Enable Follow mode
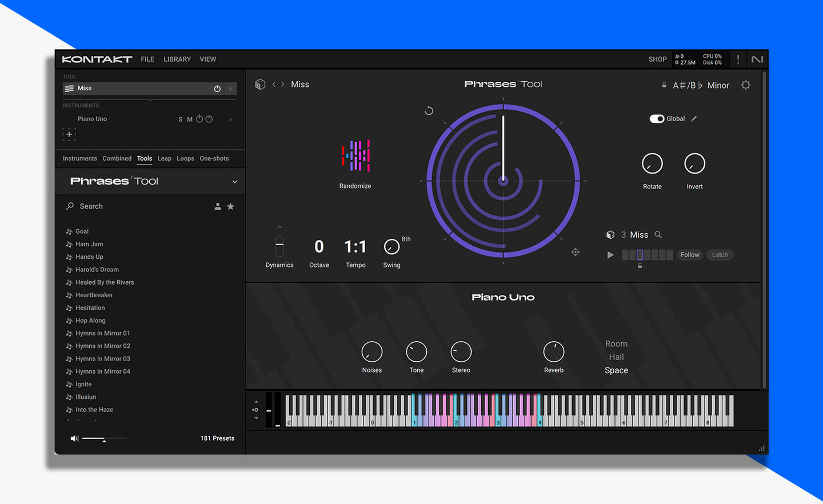Viewport: 823px width, 504px height. [690, 255]
